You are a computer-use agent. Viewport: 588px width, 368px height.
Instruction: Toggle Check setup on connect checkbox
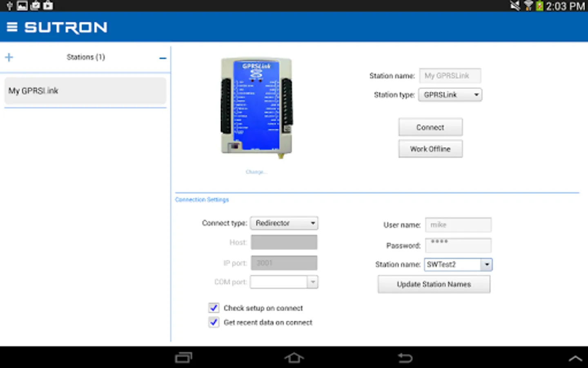coord(214,308)
